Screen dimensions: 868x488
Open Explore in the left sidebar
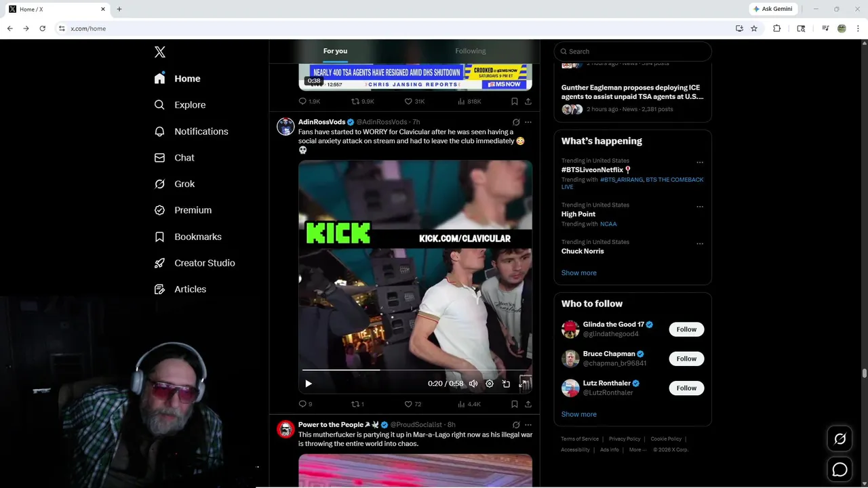[180, 105]
